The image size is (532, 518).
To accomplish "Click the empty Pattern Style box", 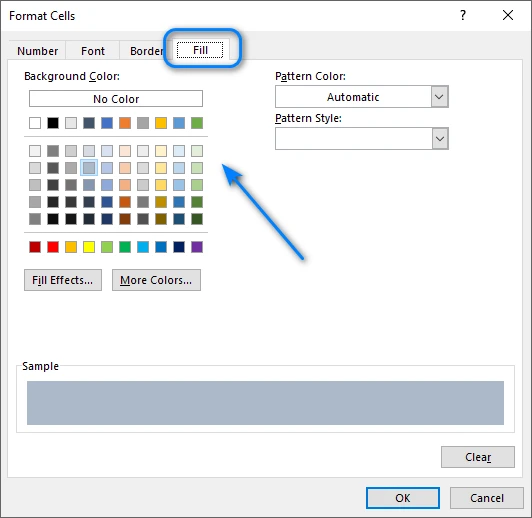I will (x=353, y=138).
